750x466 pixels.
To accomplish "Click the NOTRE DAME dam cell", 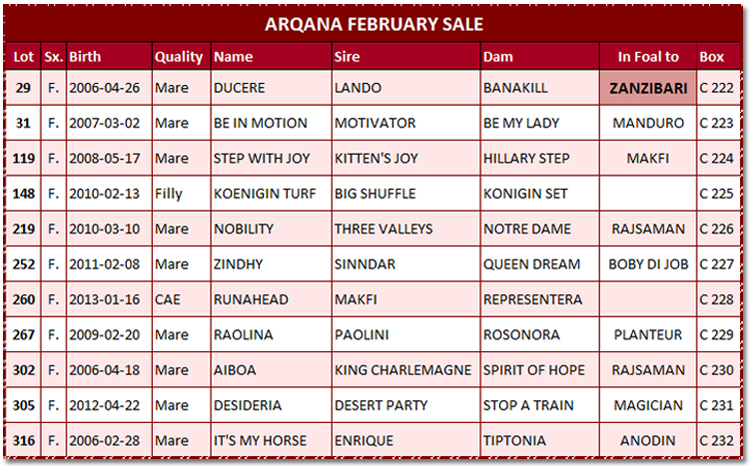I will click(x=540, y=229).
